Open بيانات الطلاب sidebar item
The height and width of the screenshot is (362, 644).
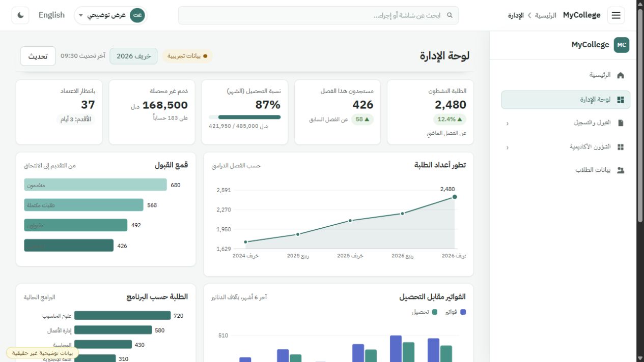tap(566, 170)
